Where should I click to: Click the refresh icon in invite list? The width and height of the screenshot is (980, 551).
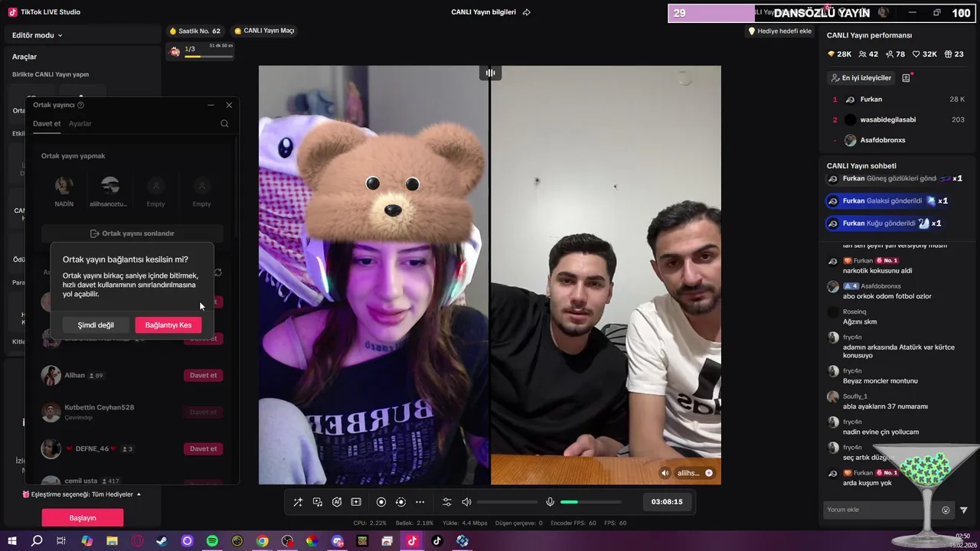click(218, 272)
